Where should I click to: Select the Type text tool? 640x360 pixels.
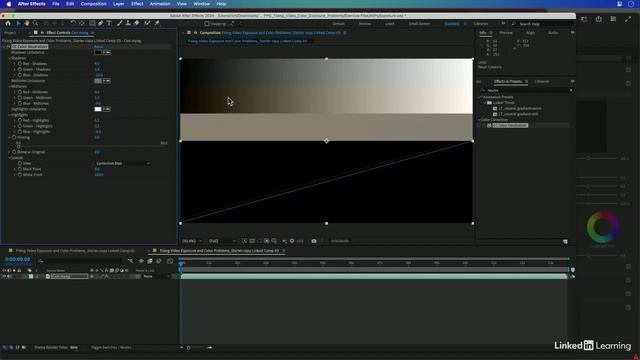[109, 24]
